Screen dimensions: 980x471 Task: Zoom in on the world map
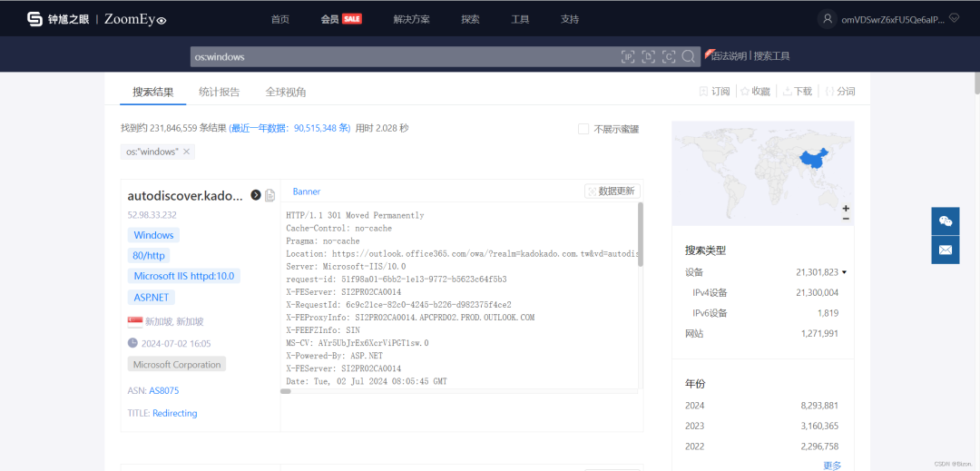pos(846,208)
